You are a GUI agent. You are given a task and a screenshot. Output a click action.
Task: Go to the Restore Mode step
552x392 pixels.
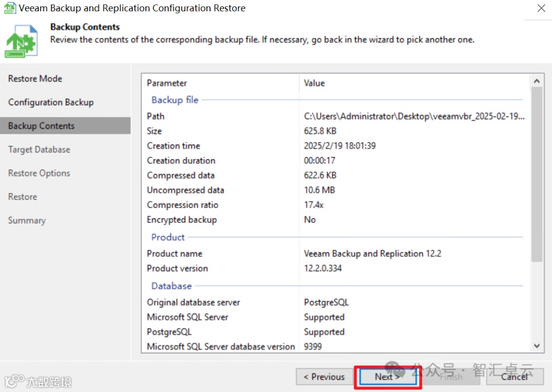pyautogui.click(x=35, y=79)
